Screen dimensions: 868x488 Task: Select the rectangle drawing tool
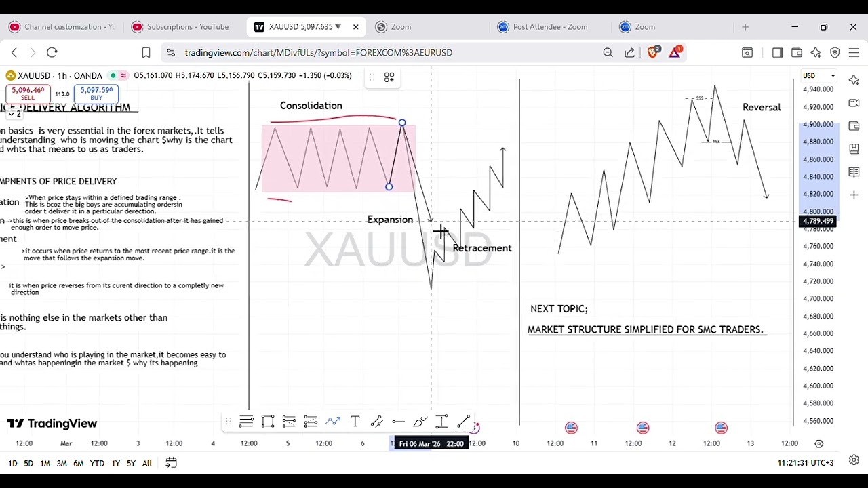click(268, 422)
